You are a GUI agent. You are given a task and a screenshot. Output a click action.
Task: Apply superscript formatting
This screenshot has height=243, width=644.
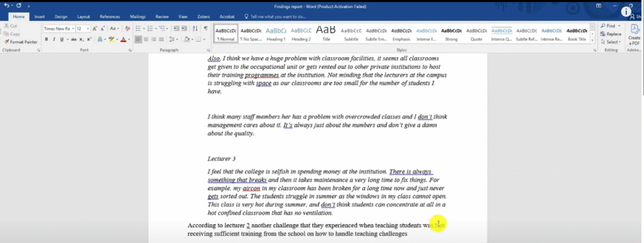(x=89, y=40)
